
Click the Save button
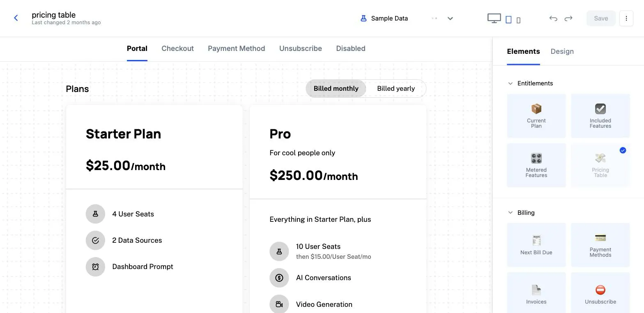(601, 18)
